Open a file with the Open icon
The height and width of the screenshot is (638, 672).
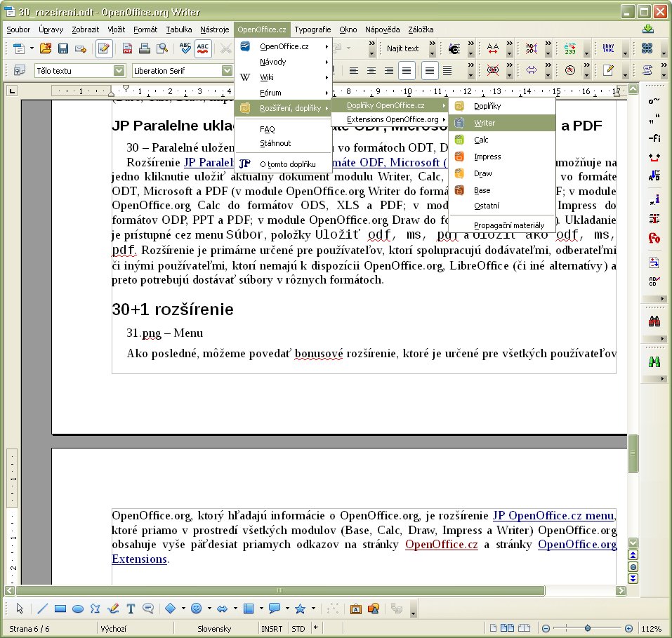point(46,48)
